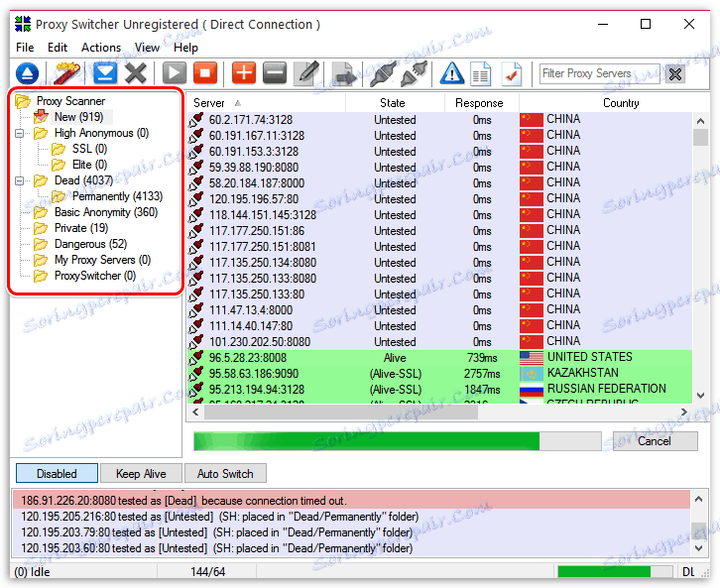The height and width of the screenshot is (588, 720).
Task: Click the green scan progress bar
Action: [x=398, y=441]
